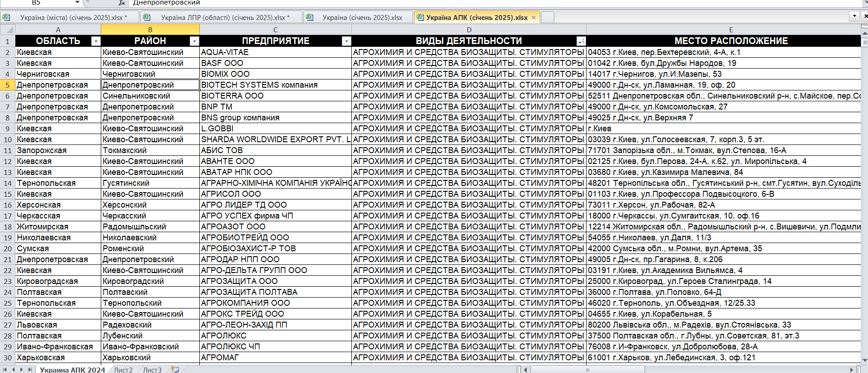Expand the Name Box dropdown arrow

[x=77, y=3]
